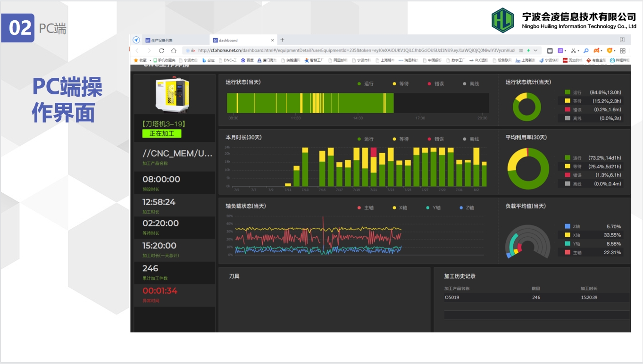The image size is (643, 364).
Task: Close the dashboard tab
Action: pyautogui.click(x=272, y=40)
